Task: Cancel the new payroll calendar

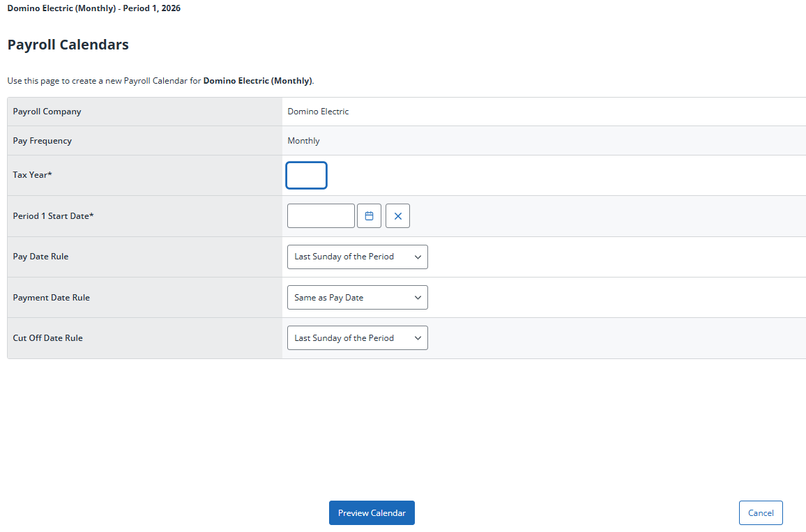Action: point(760,513)
